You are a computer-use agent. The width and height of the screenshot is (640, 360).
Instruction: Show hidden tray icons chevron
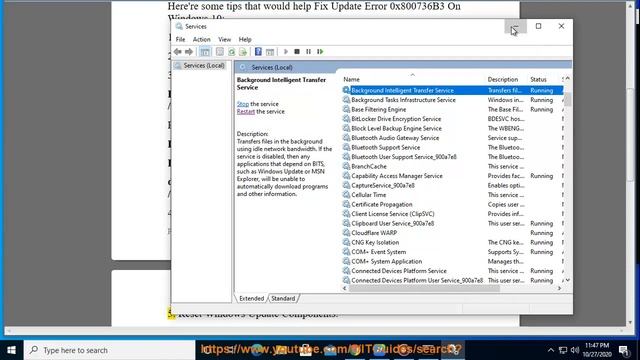pyautogui.click(x=551, y=350)
